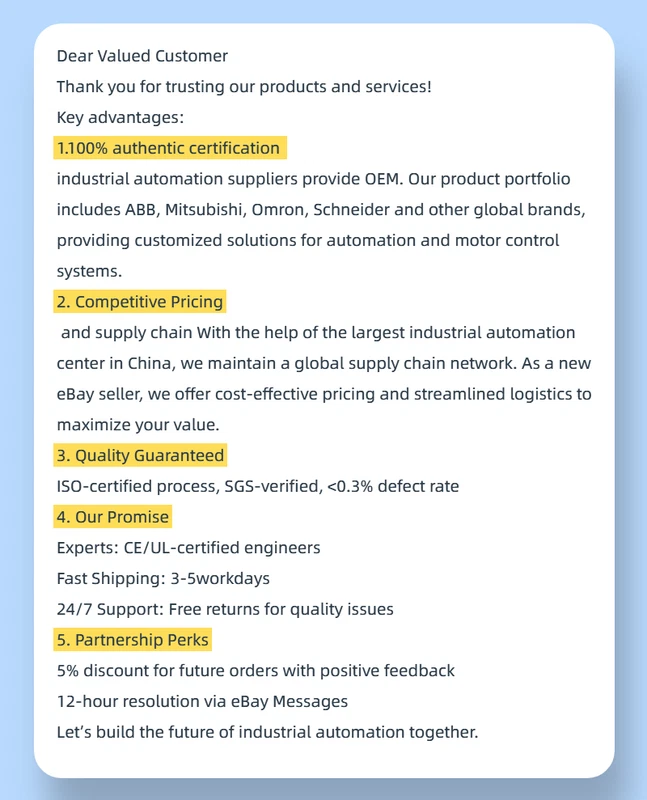Click the "maximize your value." text
647x800 pixels.
(138, 425)
